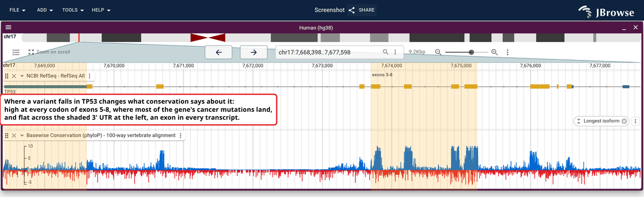Click the location search input field

tap(328, 52)
